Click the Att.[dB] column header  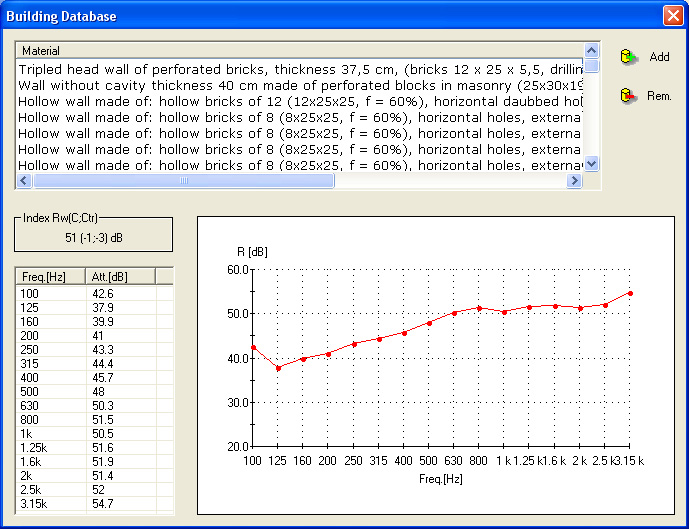click(x=120, y=277)
